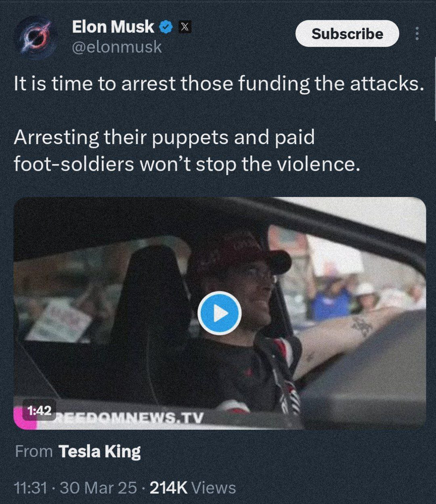Click the Elon Musk display name

(x=113, y=27)
